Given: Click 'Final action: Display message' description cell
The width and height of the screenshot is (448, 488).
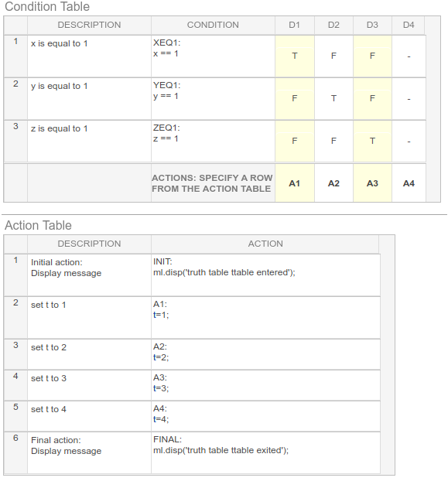Looking at the screenshot, I should [x=89, y=453].
